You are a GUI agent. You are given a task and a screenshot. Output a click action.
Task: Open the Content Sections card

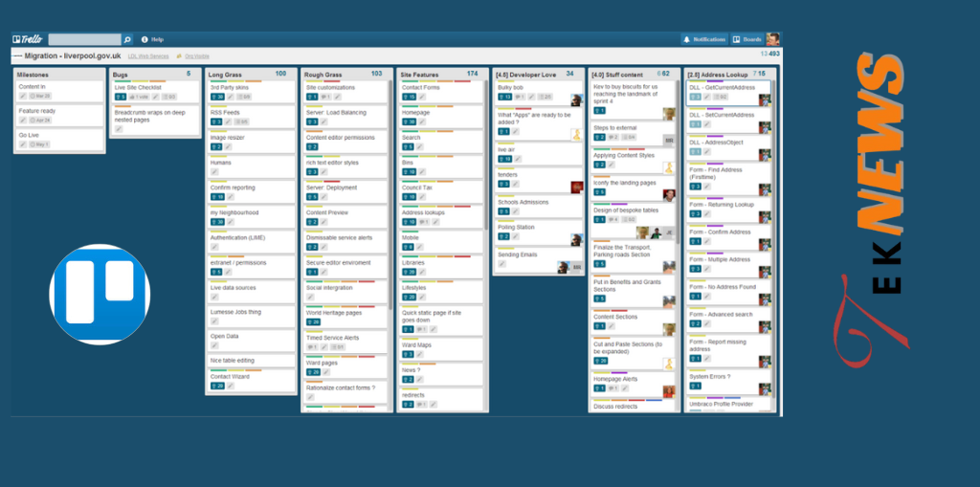pyautogui.click(x=634, y=321)
